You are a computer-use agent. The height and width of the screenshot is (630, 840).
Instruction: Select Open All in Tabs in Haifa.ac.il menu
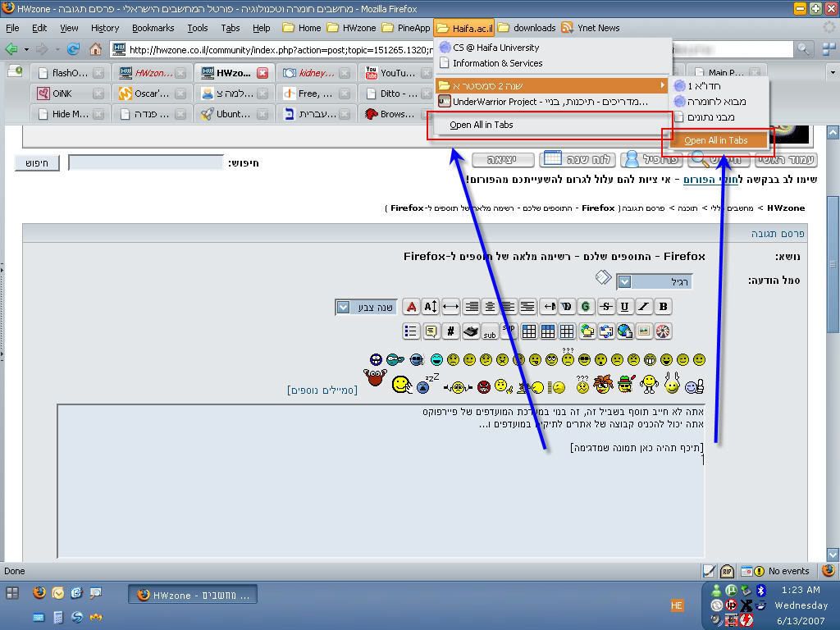pos(550,125)
